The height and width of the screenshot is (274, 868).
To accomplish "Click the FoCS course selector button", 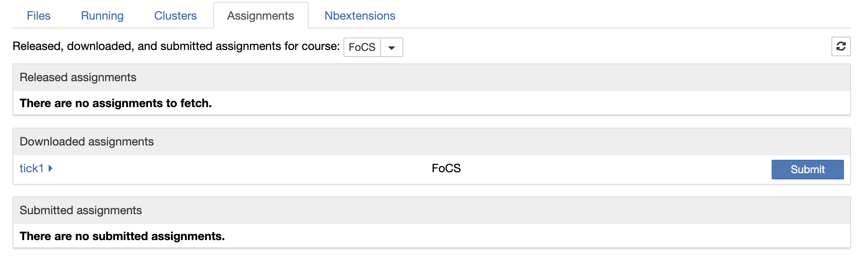I will click(x=362, y=47).
